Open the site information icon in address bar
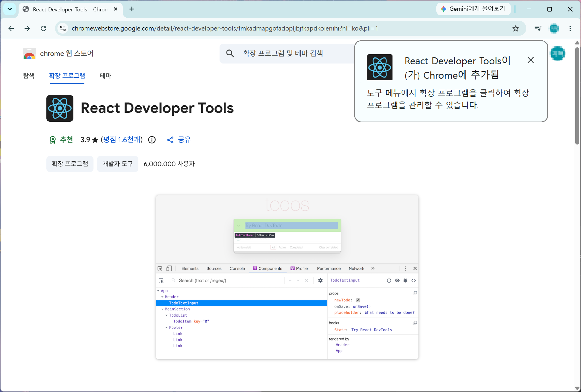Image resolution: width=581 pixels, height=392 pixels. pyautogui.click(x=63, y=29)
